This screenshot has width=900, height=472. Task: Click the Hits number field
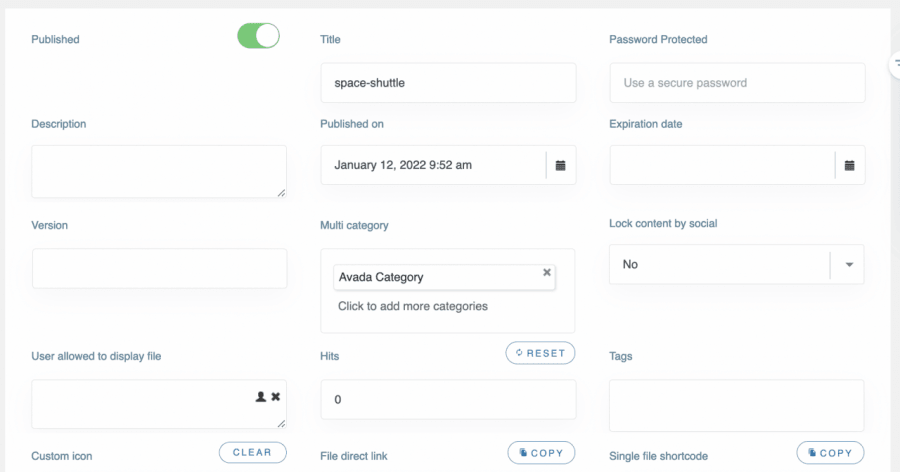click(447, 399)
